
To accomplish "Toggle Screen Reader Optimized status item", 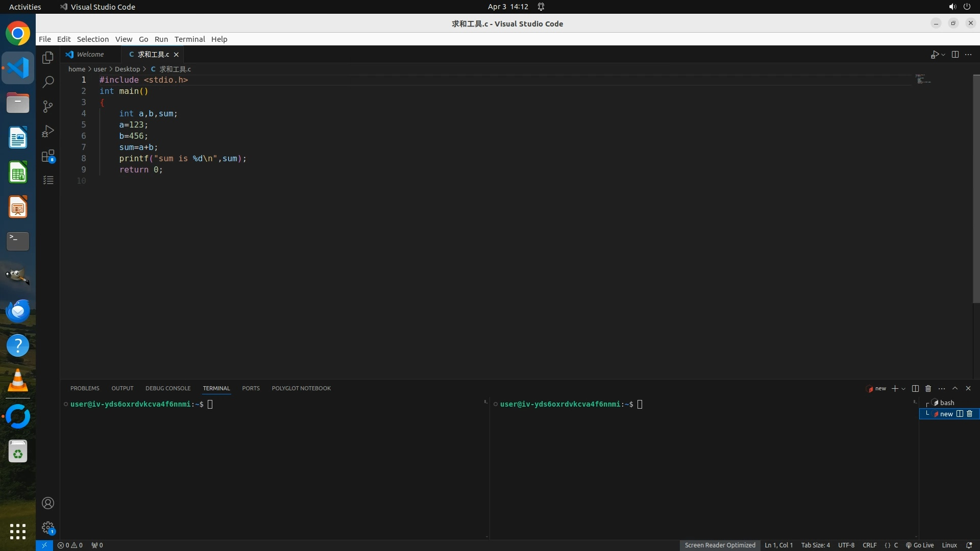I will (x=720, y=545).
